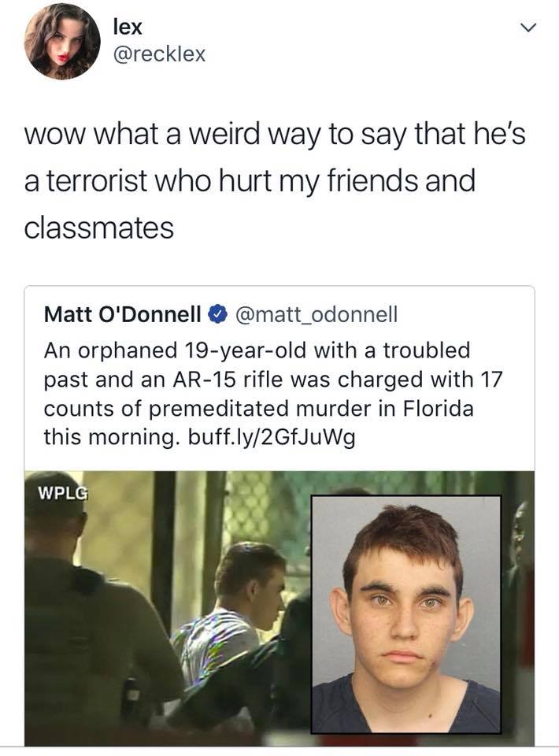559x756 pixels.
Task: Open the inset mugshot photo
Action: 406,613
